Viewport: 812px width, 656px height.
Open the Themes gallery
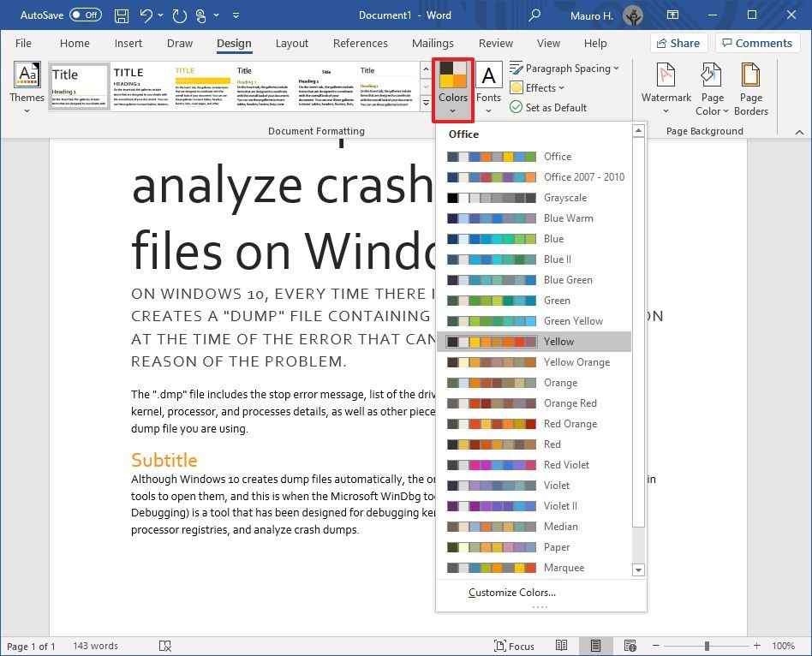click(27, 86)
